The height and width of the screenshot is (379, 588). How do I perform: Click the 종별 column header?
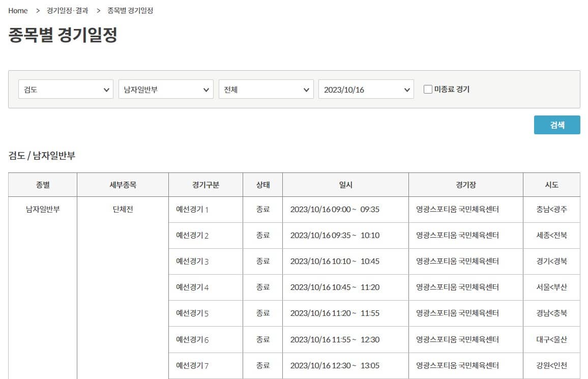pos(42,185)
